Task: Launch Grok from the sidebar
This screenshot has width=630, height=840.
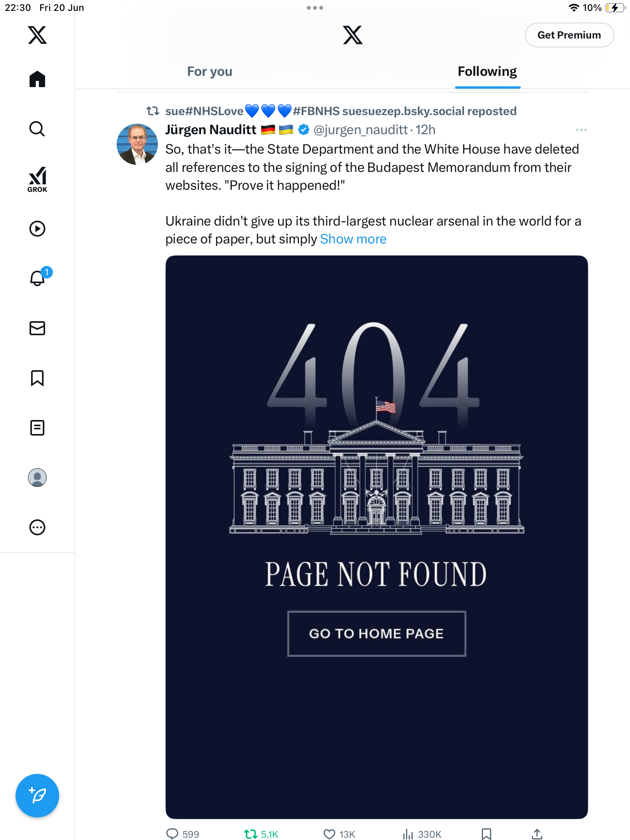Action: click(x=37, y=179)
